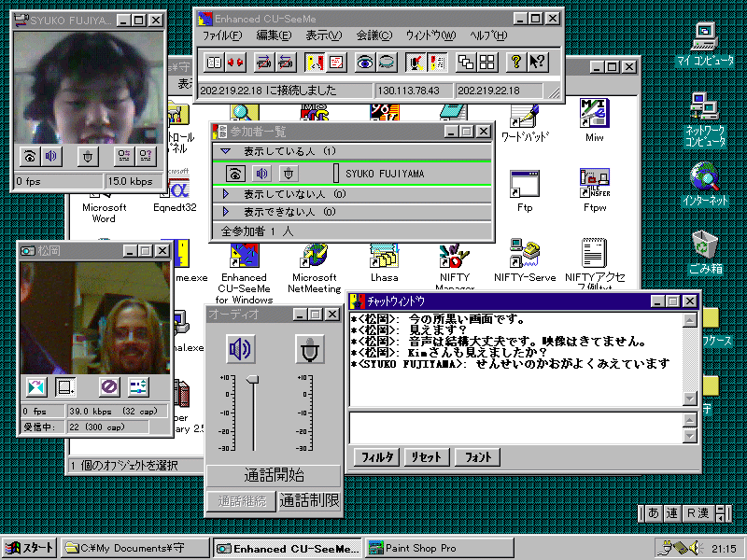Click the tile windows toolbar icon

click(487, 63)
